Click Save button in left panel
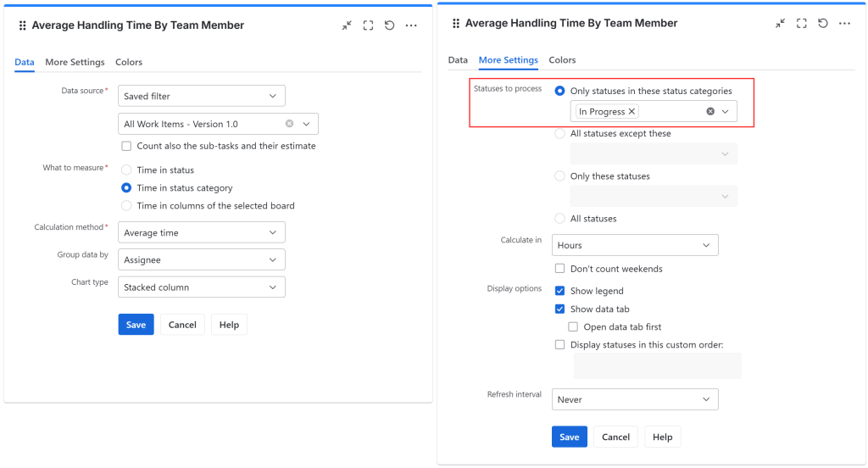This screenshot has height=468, width=868. [136, 325]
